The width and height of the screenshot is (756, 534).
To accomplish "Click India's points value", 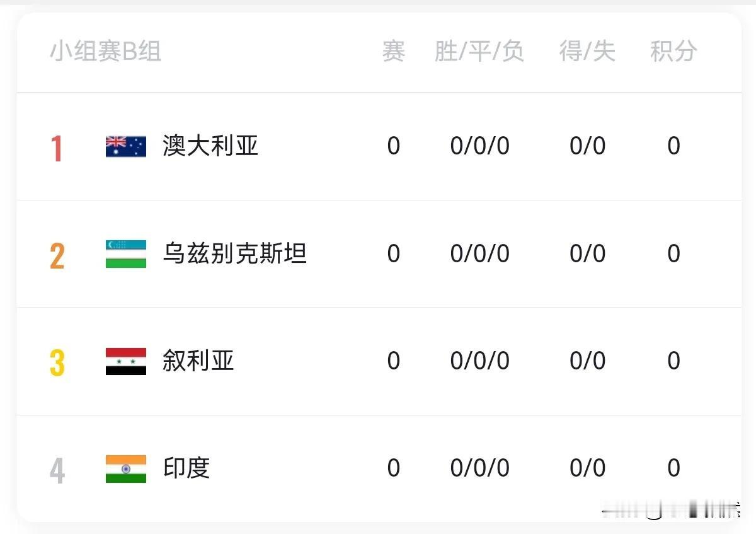I will (x=673, y=468).
